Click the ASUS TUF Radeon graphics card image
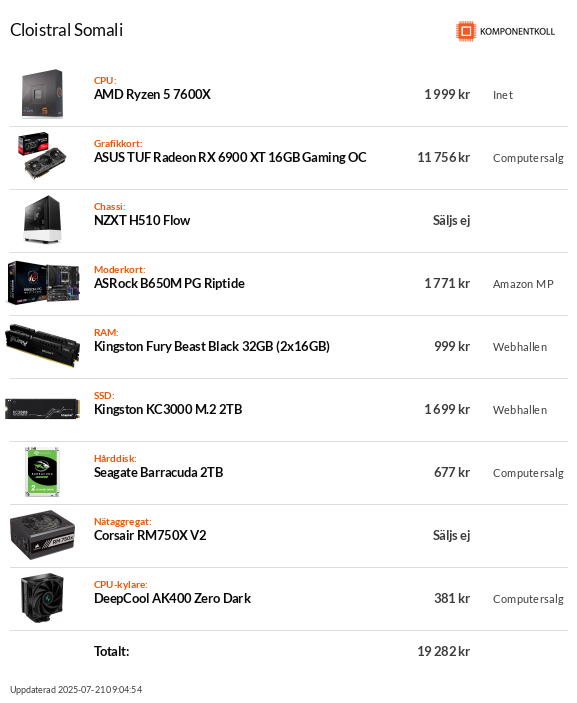The width and height of the screenshot is (577, 703). pyautogui.click(x=42, y=156)
